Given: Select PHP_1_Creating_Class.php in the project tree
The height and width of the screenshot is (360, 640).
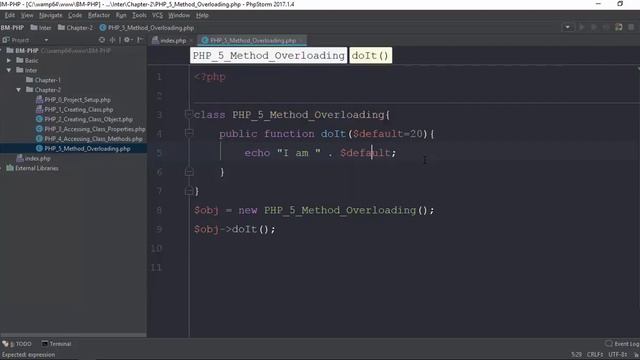Looking at the screenshot, I should pyautogui.click(x=78, y=109).
